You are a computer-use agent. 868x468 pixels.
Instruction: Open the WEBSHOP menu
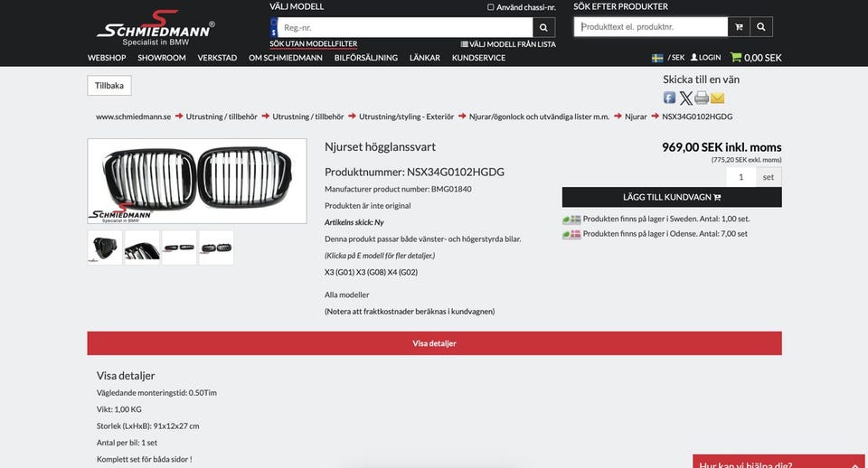coord(107,58)
